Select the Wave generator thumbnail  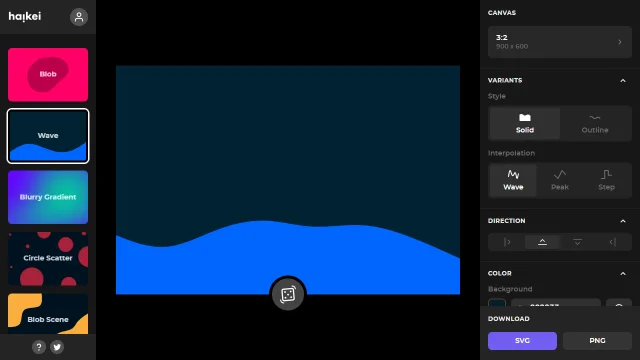point(48,136)
